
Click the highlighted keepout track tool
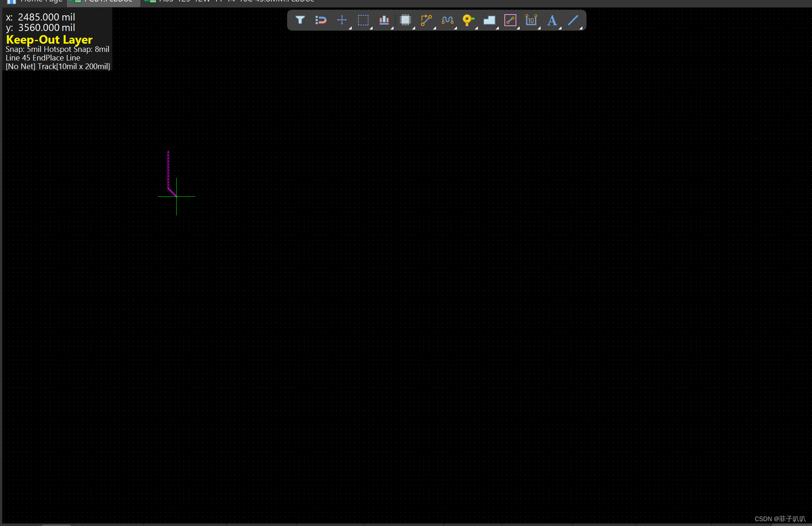(510, 20)
